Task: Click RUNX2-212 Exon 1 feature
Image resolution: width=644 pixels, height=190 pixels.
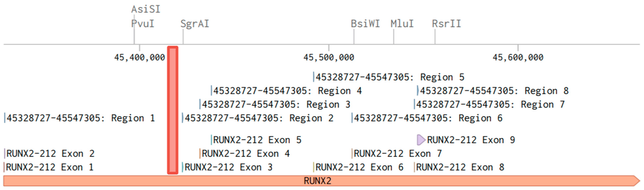Action: point(50,167)
